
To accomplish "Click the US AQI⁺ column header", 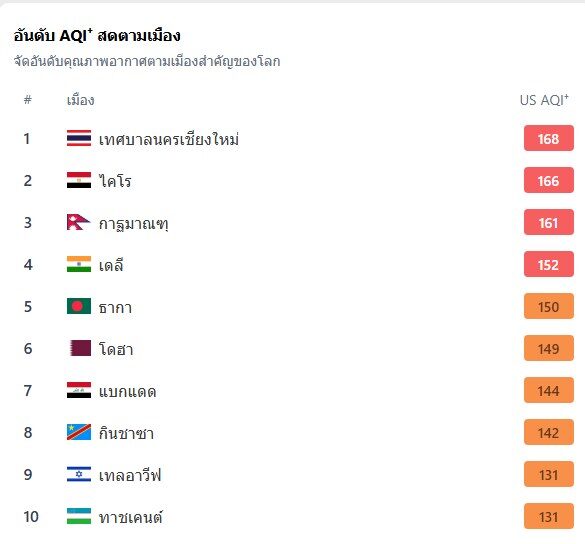I will [x=544, y=100].
